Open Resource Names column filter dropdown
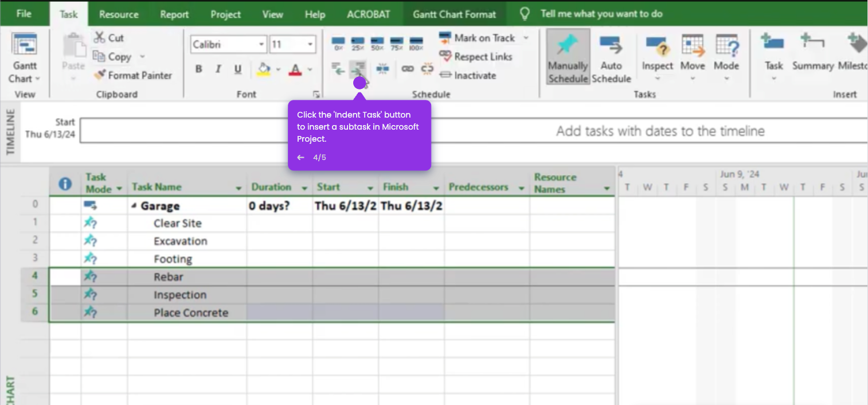 point(607,189)
